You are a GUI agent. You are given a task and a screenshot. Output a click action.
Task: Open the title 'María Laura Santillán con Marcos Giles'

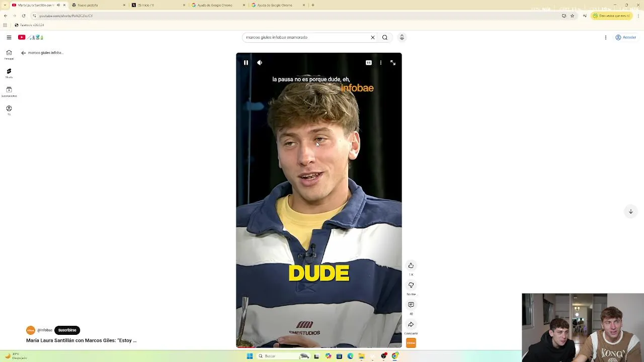(x=82, y=340)
